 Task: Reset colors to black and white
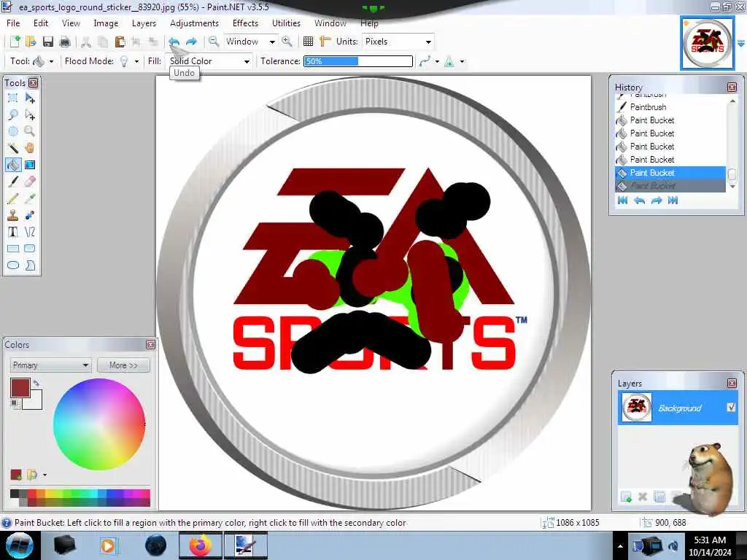[16, 404]
